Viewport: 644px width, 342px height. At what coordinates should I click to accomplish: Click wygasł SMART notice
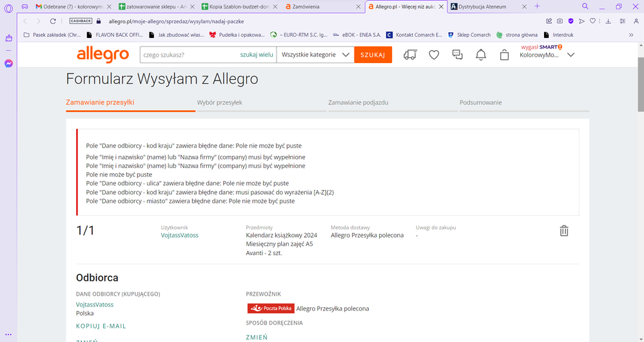[542, 47]
